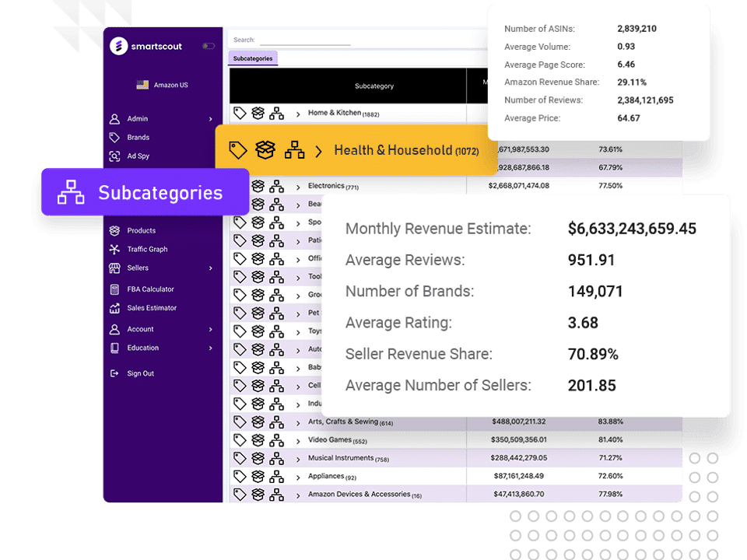Click the Sellers storefront icon

pyautogui.click(x=114, y=268)
